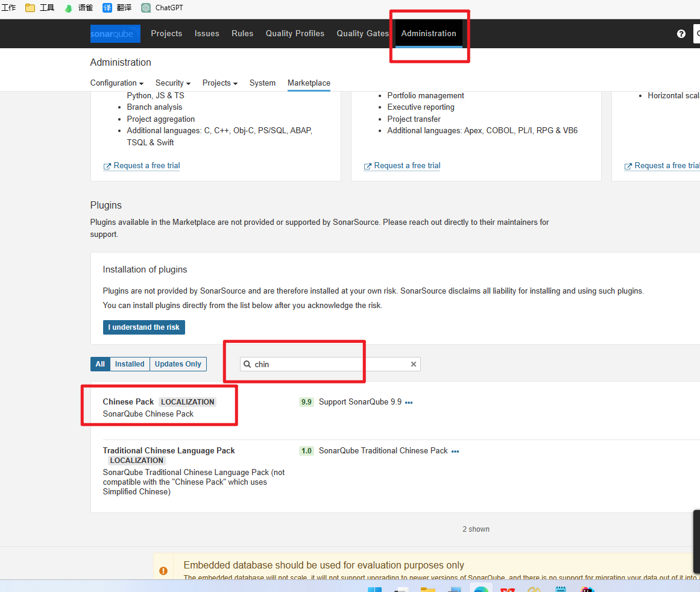Click the "Support SonarQube 9.9" text
This screenshot has width=700, height=592.
click(x=361, y=402)
